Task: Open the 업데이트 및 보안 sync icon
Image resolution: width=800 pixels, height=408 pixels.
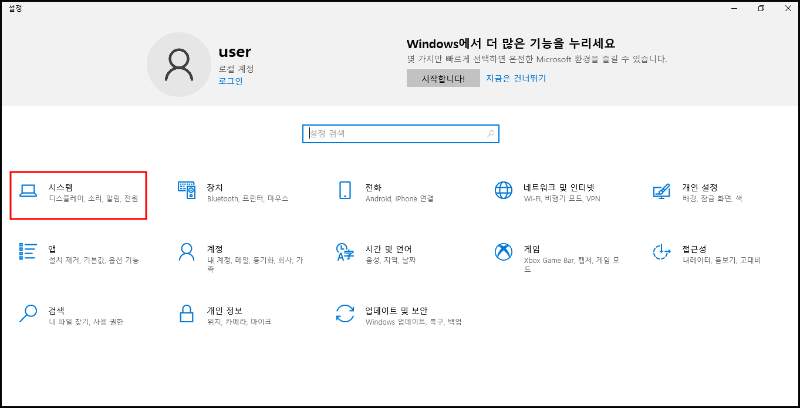Action: [x=345, y=313]
